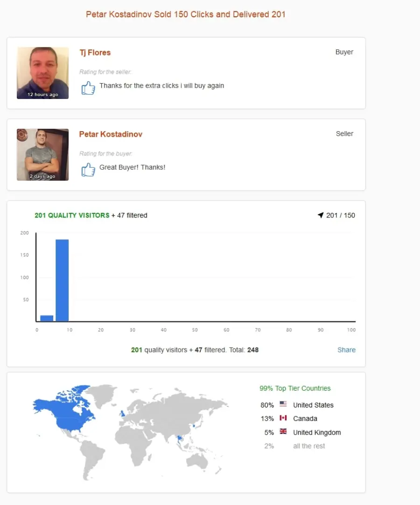Click the 'all the rest' countries entry
The image size is (420, 505).
coord(309,446)
